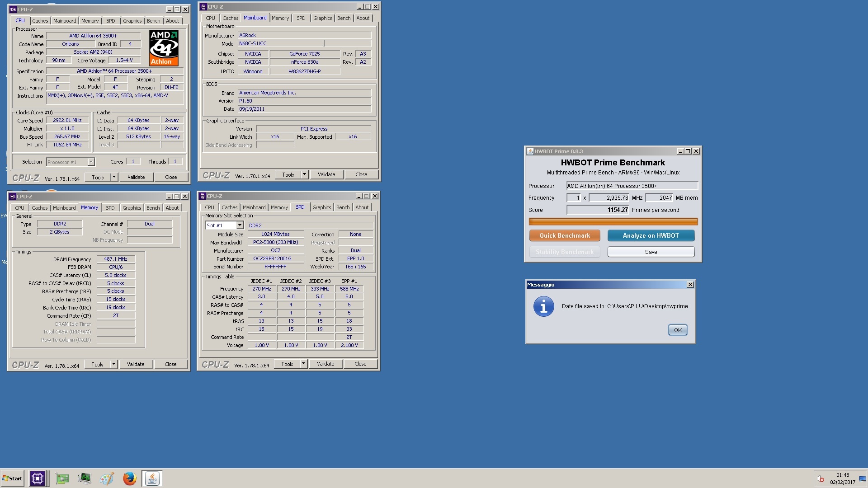
Task: Open About tab in the Mainboard window
Action: [363, 18]
